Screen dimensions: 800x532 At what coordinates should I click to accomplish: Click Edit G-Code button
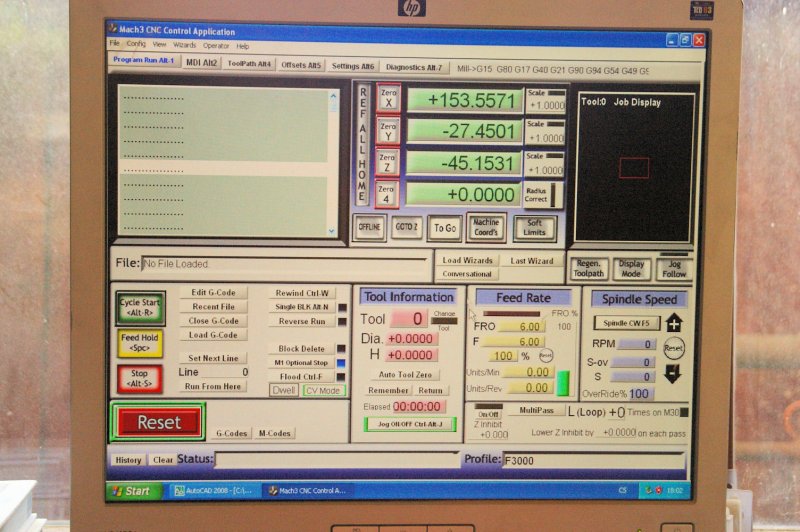tap(213, 292)
